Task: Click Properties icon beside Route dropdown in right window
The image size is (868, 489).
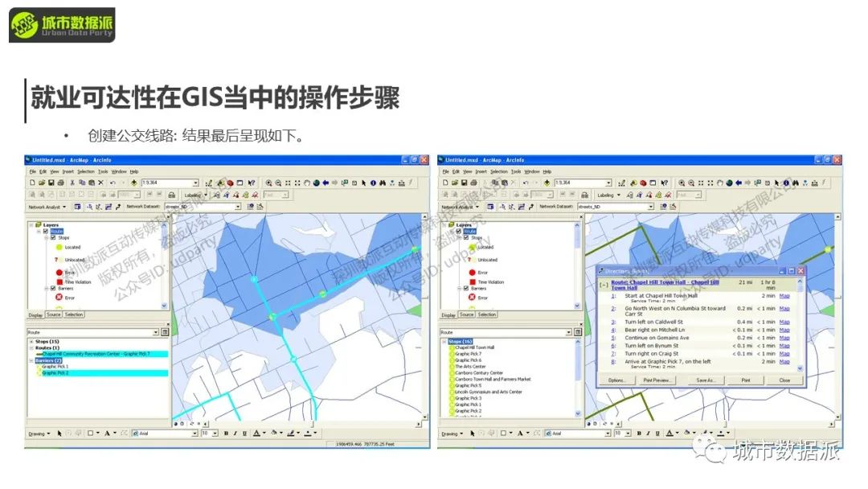Action: click(578, 332)
